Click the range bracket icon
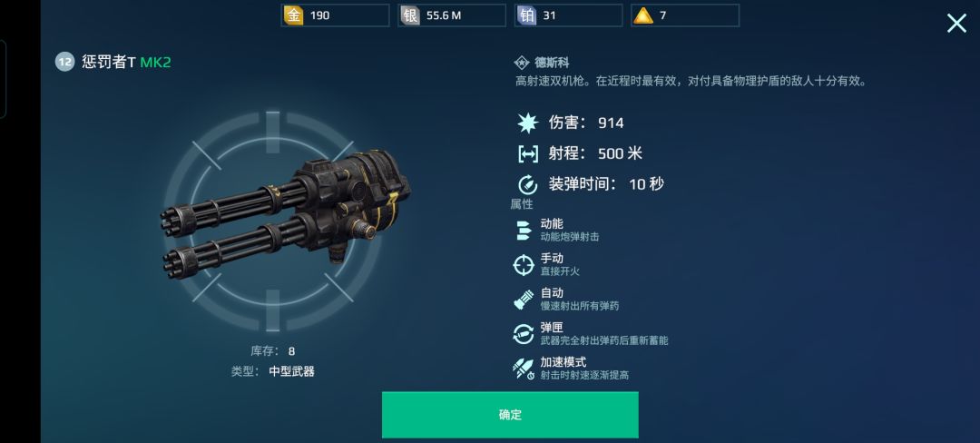The height and width of the screenshot is (443, 980). point(527,153)
